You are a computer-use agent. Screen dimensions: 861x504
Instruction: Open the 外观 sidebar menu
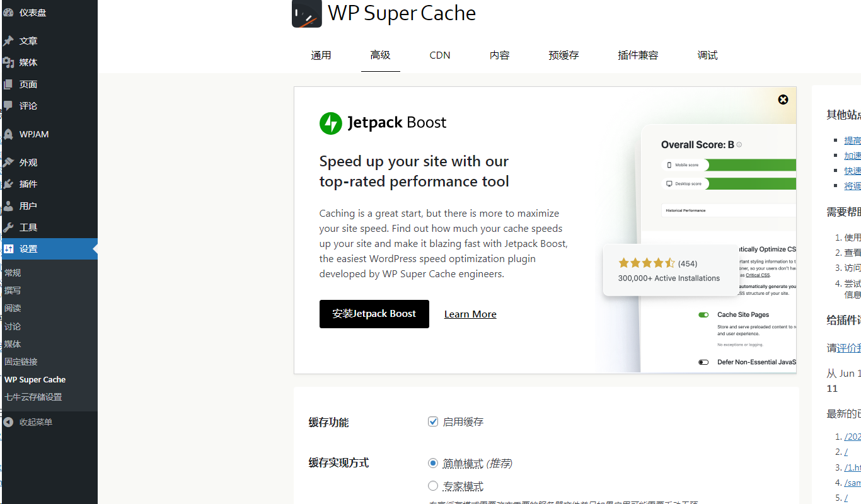point(50,163)
